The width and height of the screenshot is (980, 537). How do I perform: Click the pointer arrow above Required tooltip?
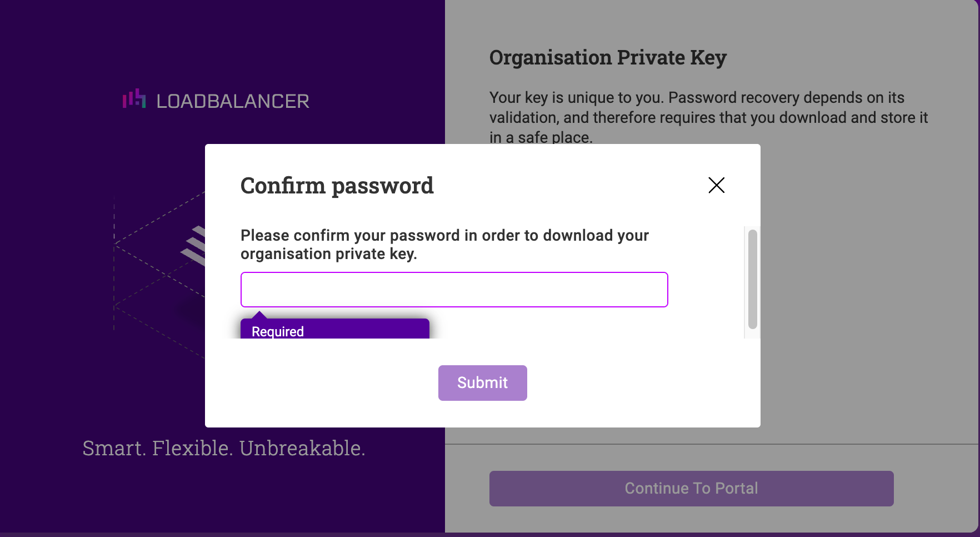259,315
